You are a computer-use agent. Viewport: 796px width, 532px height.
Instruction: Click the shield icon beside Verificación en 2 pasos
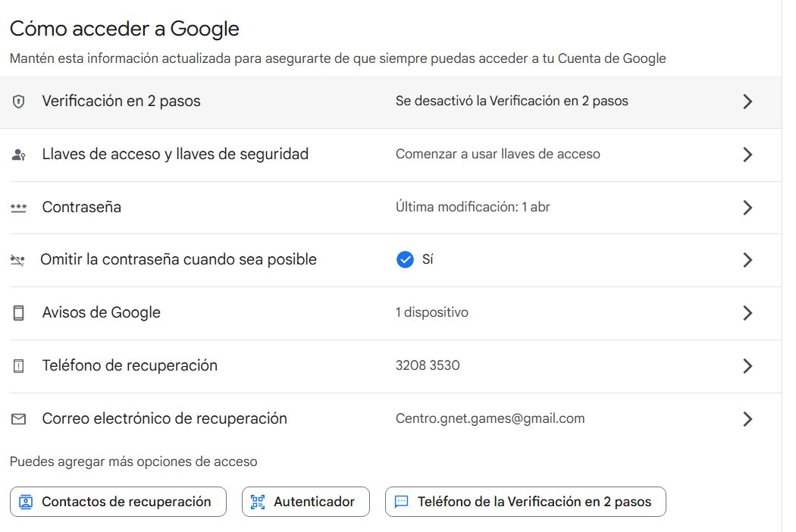pos(19,102)
